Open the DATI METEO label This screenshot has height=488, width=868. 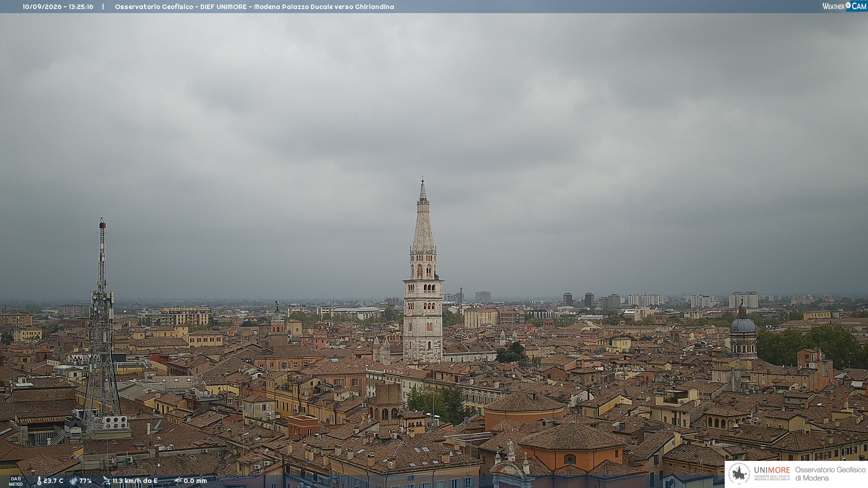click(x=16, y=481)
